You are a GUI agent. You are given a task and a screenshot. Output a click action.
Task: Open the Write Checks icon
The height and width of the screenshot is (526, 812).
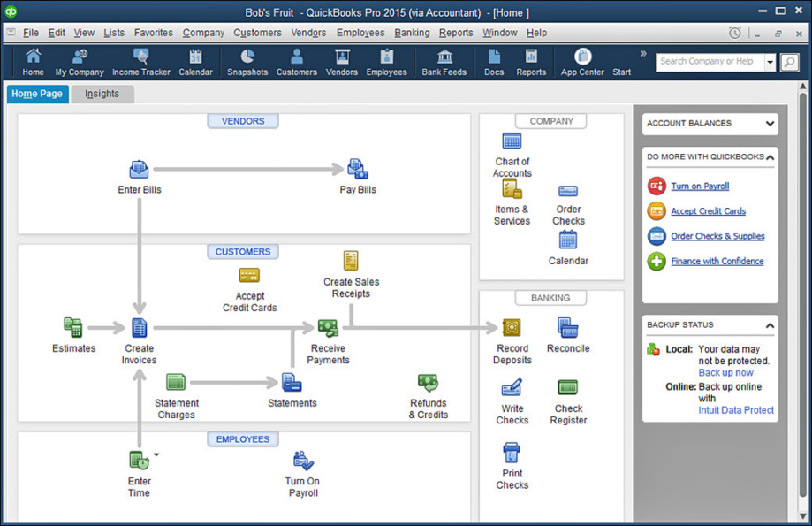click(x=512, y=389)
